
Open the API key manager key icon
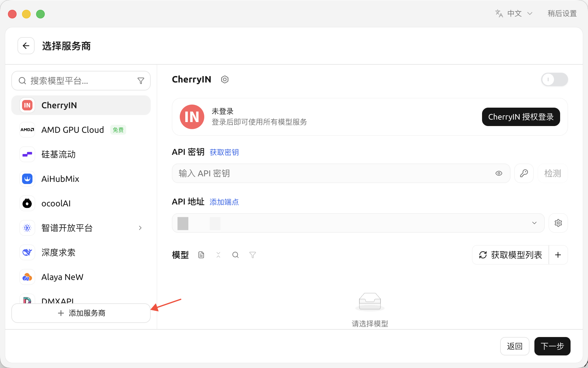(x=524, y=173)
